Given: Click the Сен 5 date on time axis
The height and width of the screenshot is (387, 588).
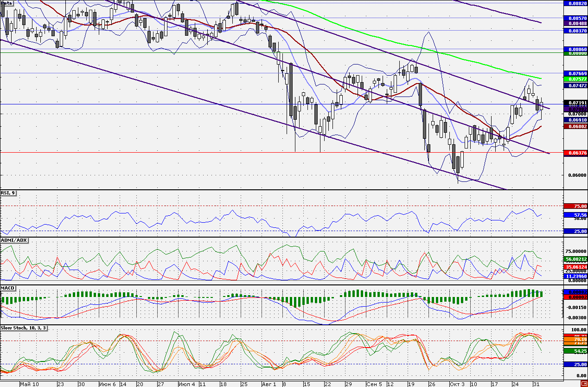Looking at the screenshot, I should 374,384.
